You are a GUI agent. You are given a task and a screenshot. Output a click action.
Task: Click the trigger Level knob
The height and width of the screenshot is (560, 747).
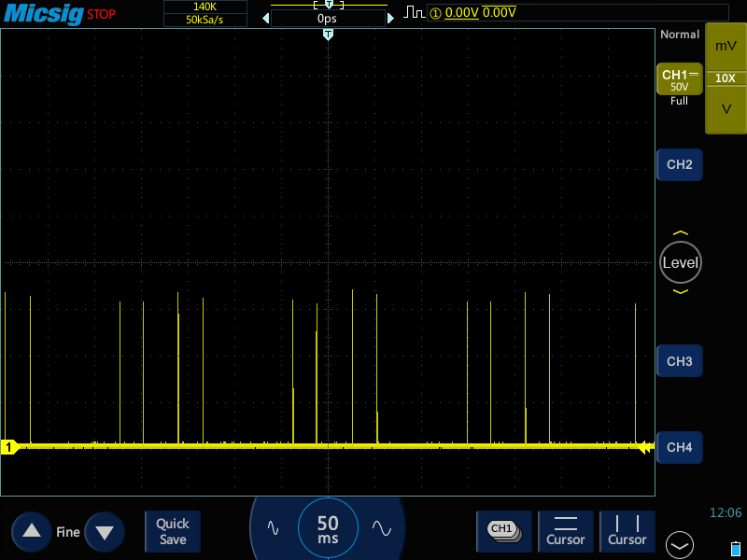(680, 262)
